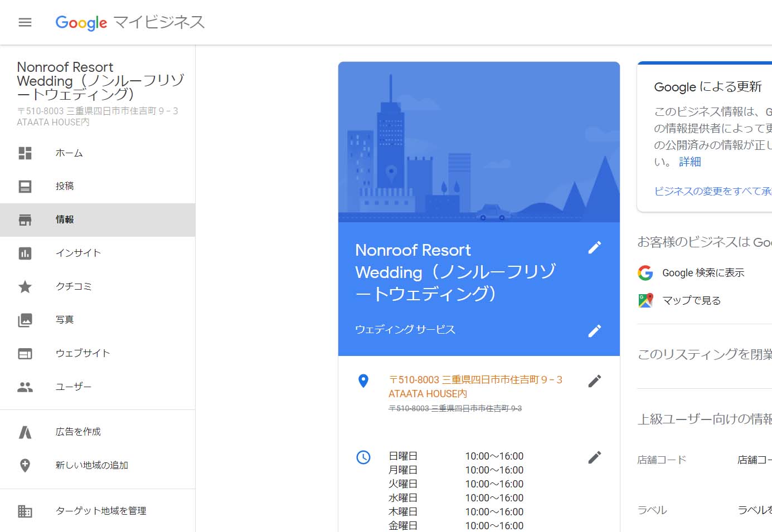The width and height of the screenshot is (772, 532).
Task: Click the マイビジネス title text
Action: click(x=159, y=22)
